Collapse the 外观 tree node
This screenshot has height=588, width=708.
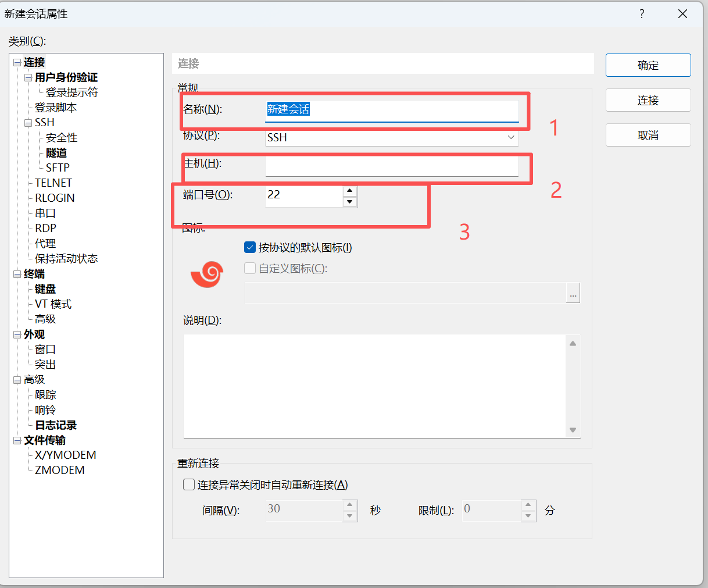click(x=17, y=334)
